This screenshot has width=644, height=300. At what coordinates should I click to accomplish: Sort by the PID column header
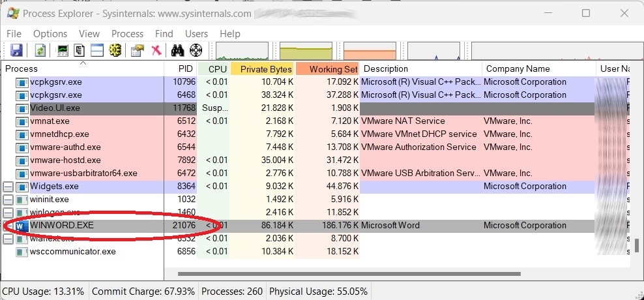pyautogui.click(x=181, y=68)
